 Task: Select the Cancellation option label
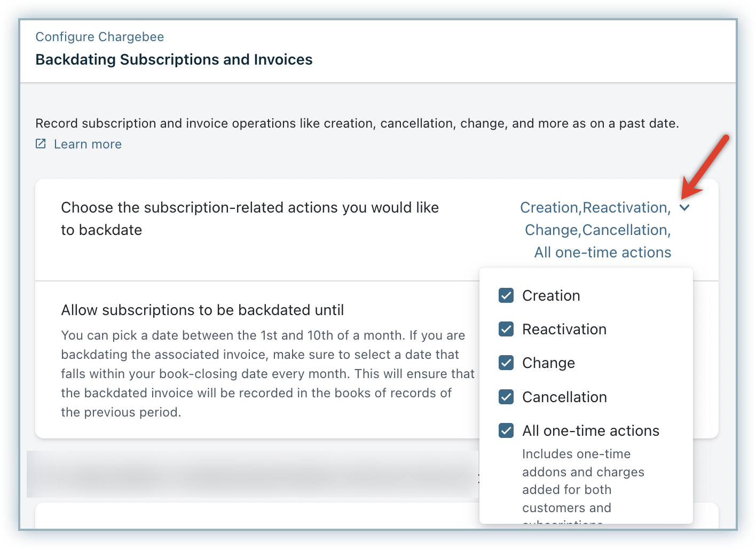point(564,397)
